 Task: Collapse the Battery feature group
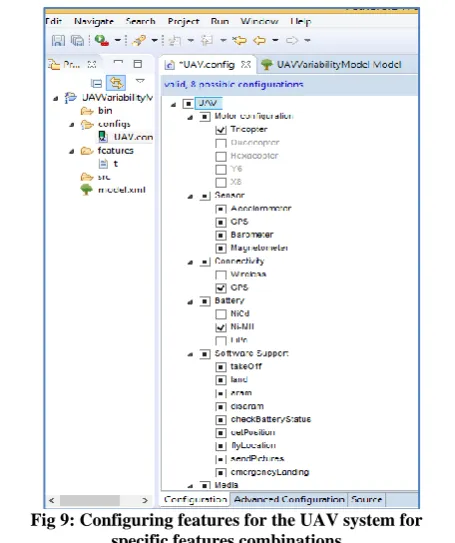(190, 302)
